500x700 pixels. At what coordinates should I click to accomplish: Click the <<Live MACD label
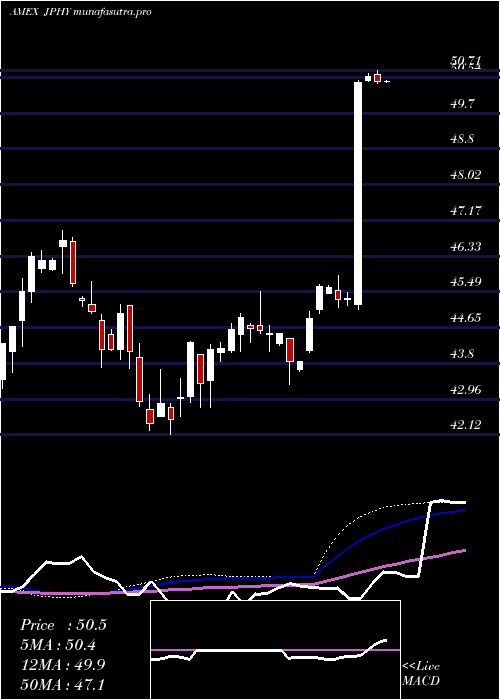(x=421, y=673)
